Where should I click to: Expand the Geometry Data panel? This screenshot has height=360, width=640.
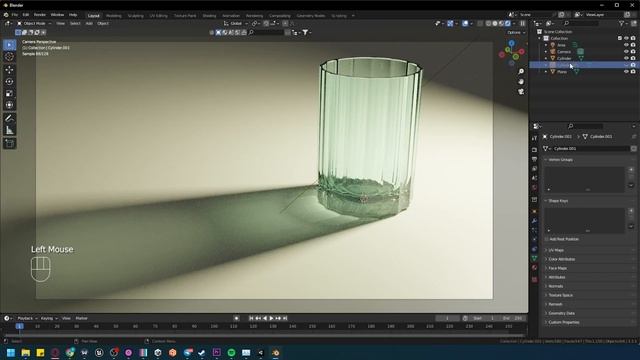coord(546,313)
